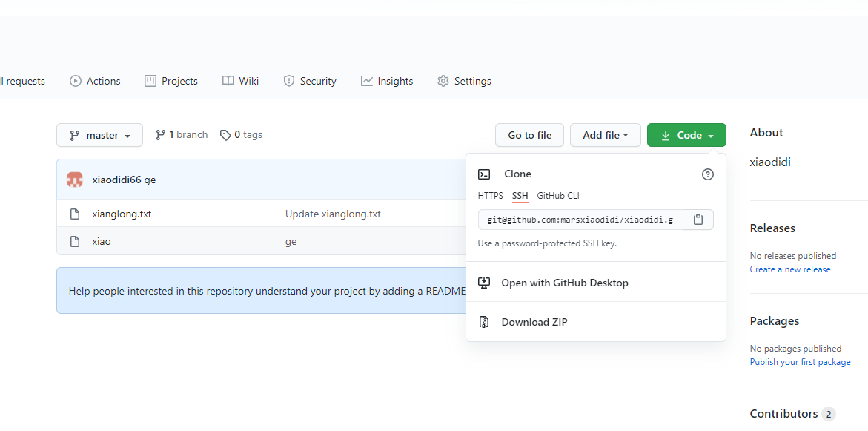
Task: Go to the Insights tab
Action: pos(387,81)
